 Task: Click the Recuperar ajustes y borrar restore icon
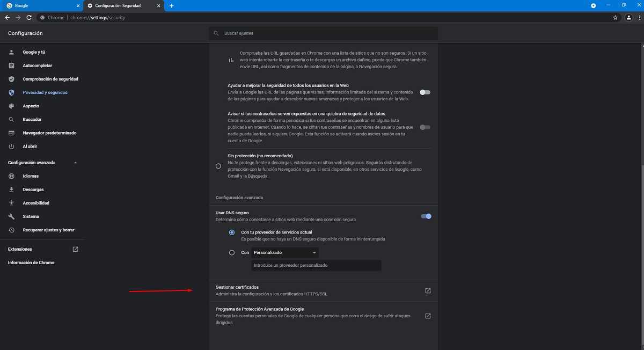11,230
